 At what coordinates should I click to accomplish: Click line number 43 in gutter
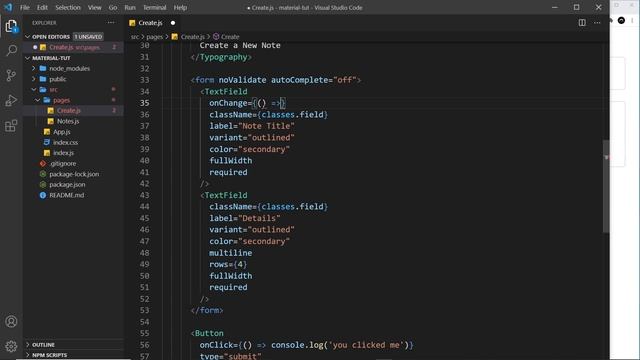[x=144, y=195]
